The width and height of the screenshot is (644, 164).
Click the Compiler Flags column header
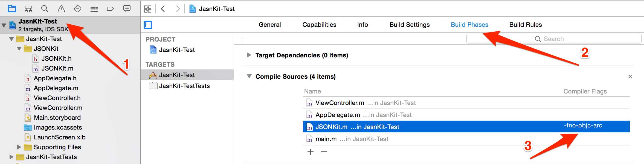[585, 91]
